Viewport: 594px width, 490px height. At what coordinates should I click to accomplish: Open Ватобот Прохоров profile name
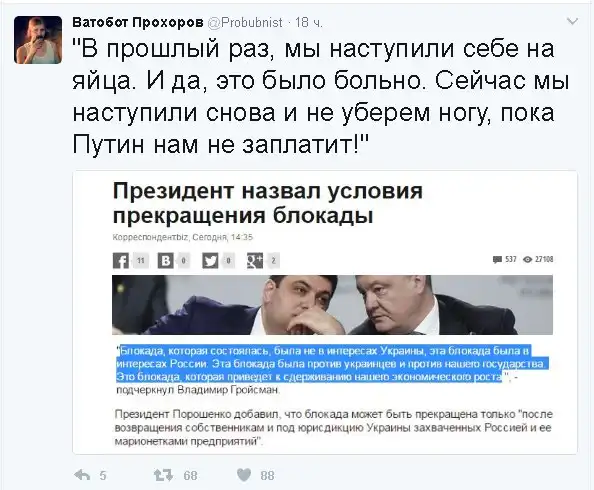pos(138,22)
